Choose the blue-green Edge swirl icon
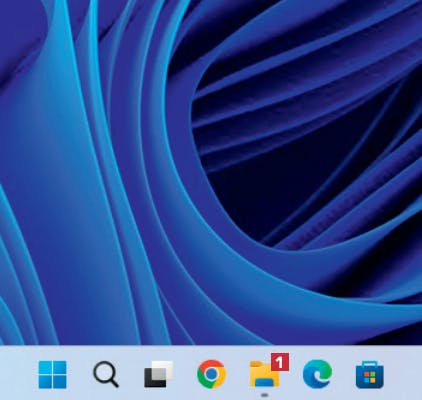 (317, 374)
